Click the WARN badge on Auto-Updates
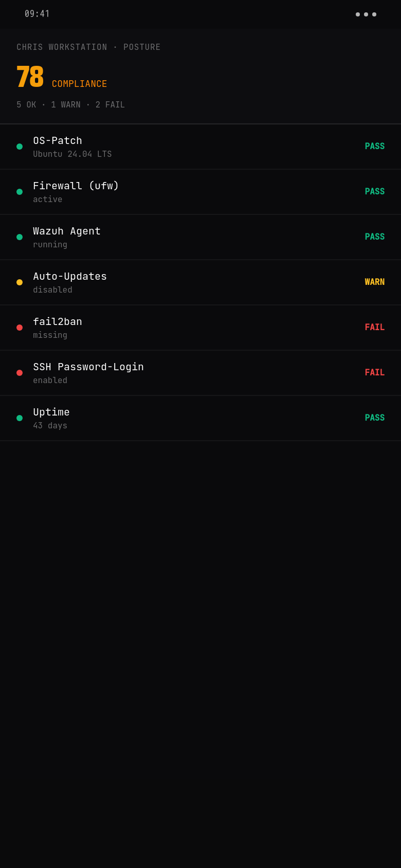Image resolution: width=401 pixels, height=868 pixels. pos(375,282)
